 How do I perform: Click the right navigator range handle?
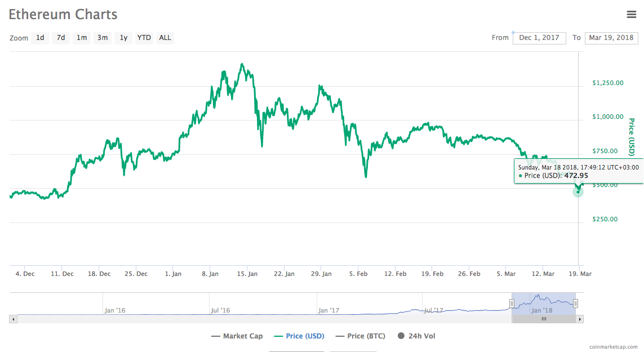(576, 304)
